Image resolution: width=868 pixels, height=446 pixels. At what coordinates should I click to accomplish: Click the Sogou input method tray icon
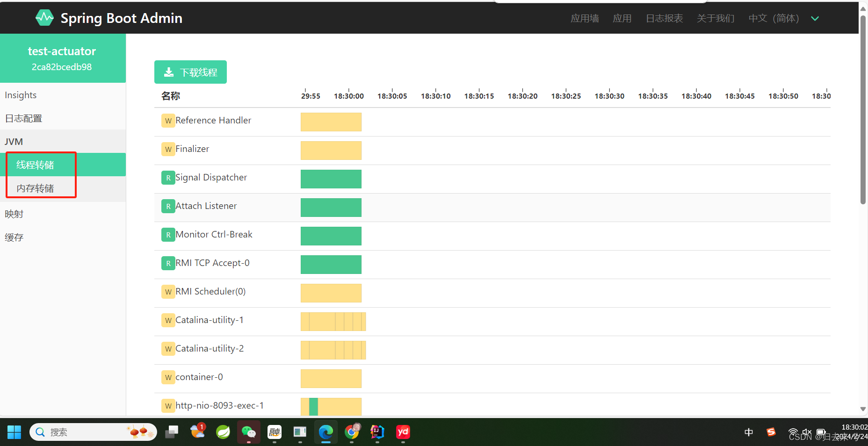tap(771, 432)
